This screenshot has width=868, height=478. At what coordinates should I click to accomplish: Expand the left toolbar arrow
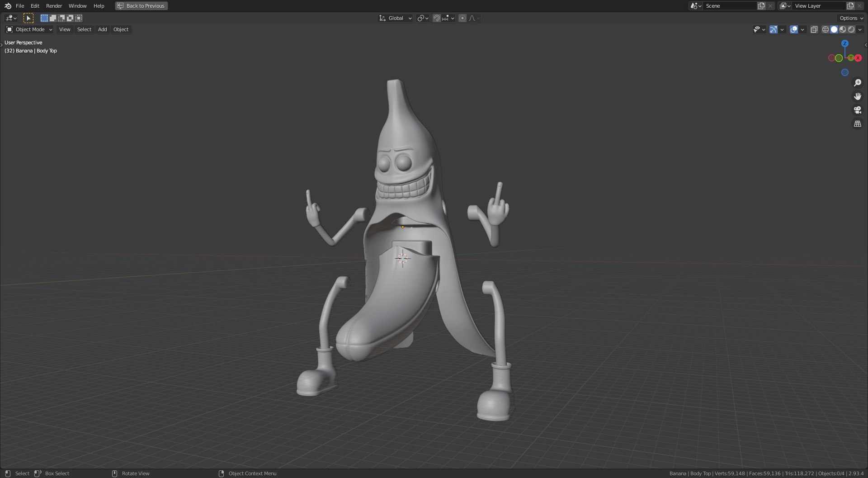1,45
